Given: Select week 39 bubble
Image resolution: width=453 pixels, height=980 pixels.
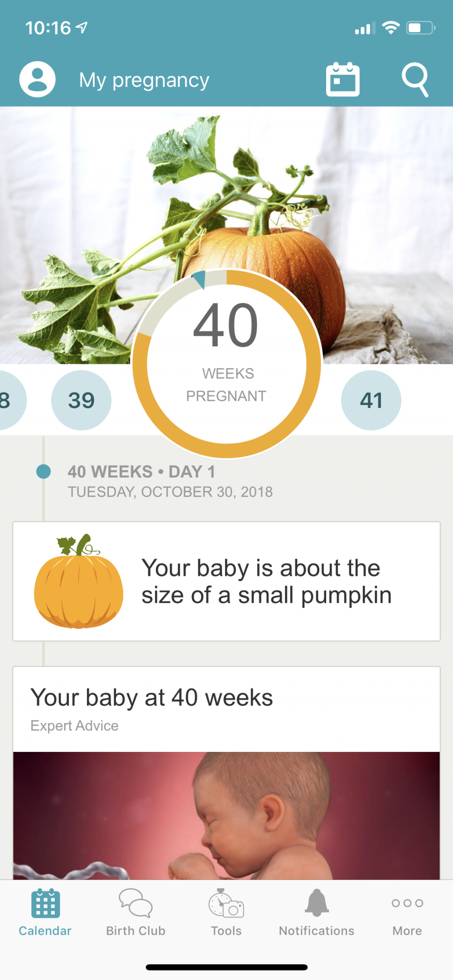Looking at the screenshot, I should pos(82,400).
